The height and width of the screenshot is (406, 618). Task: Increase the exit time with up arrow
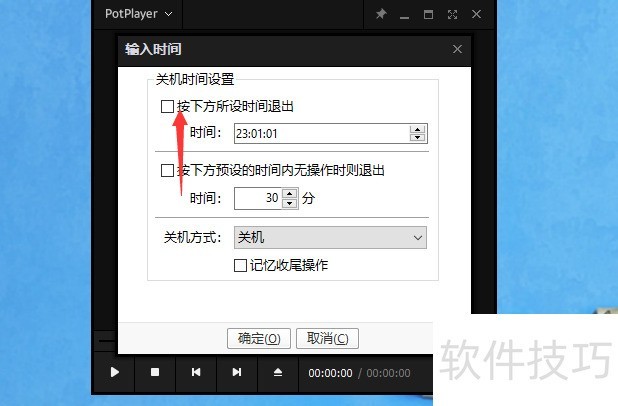click(417, 129)
